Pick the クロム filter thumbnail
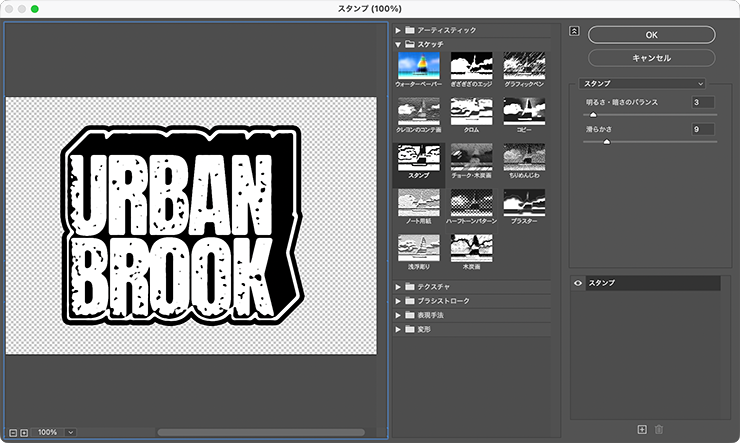The width and height of the screenshot is (740, 443). [x=472, y=112]
